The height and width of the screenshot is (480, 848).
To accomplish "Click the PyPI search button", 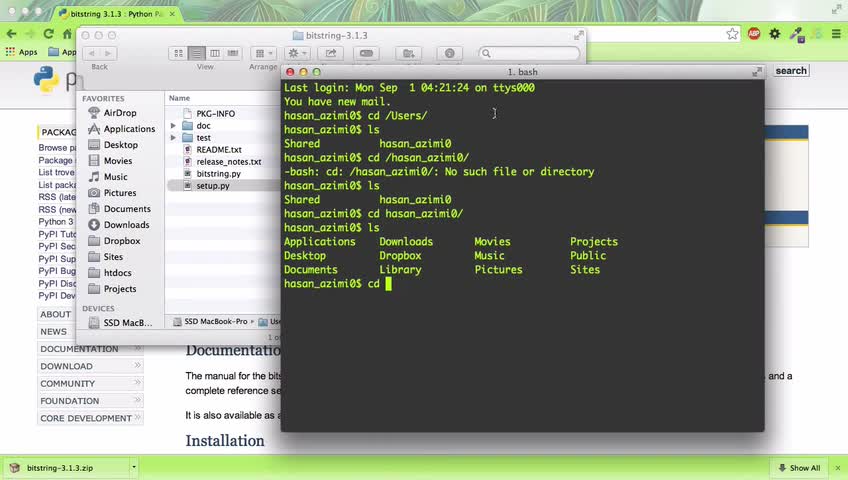I will point(791,71).
